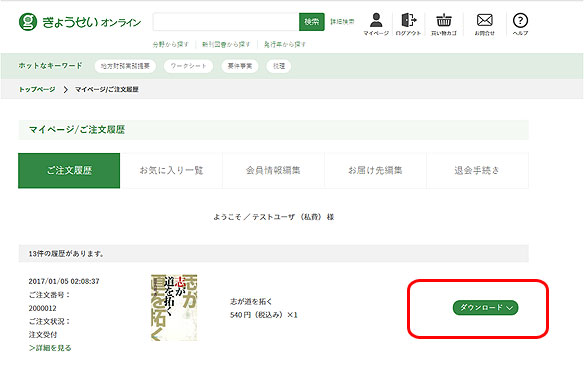Select the 要件事実 keyword pill
The image size is (584, 366).
240,66
